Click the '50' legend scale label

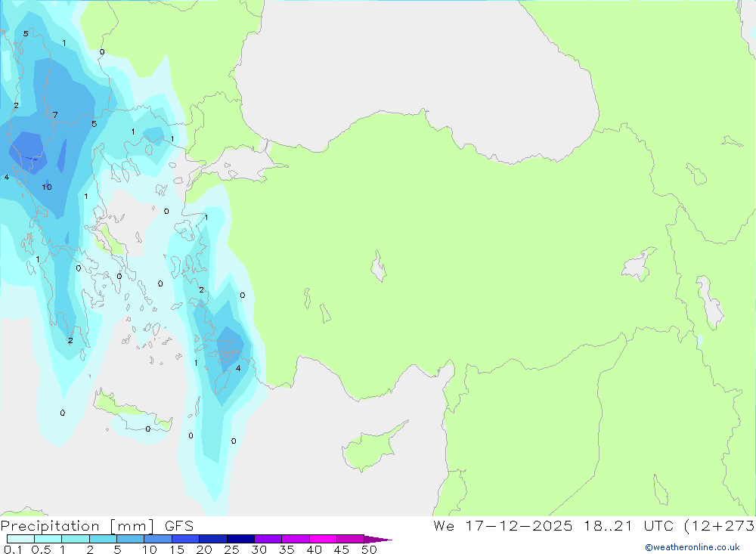(369, 549)
